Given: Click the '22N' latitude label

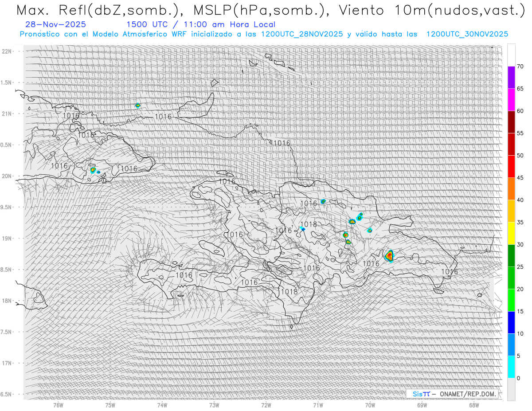Looking at the screenshot, I should pos(7,51).
